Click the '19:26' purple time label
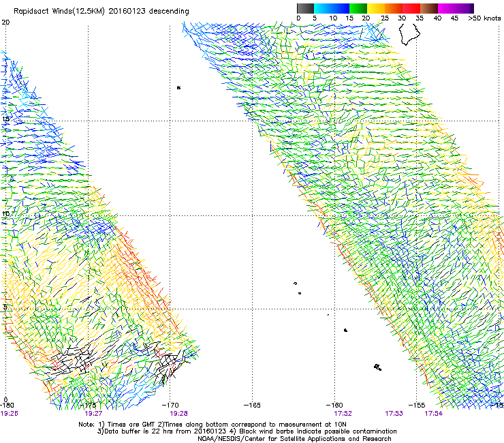This screenshot has width=504, height=443. point(10,414)
